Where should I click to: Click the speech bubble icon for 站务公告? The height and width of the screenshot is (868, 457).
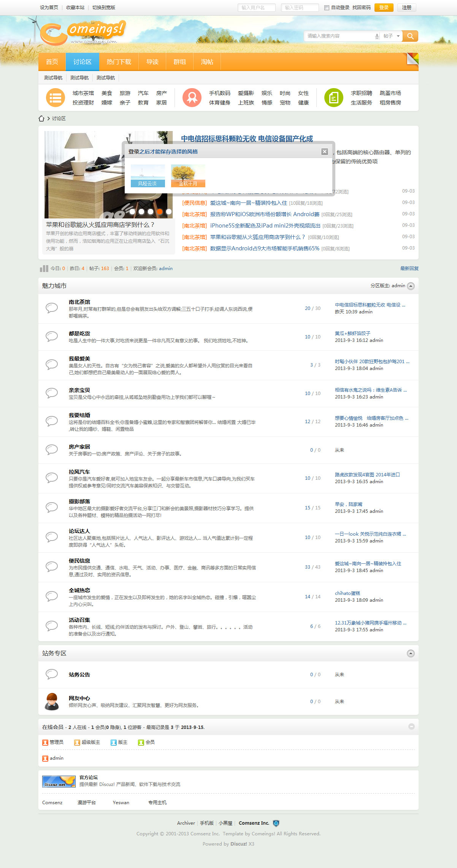[x=52, y=674]
